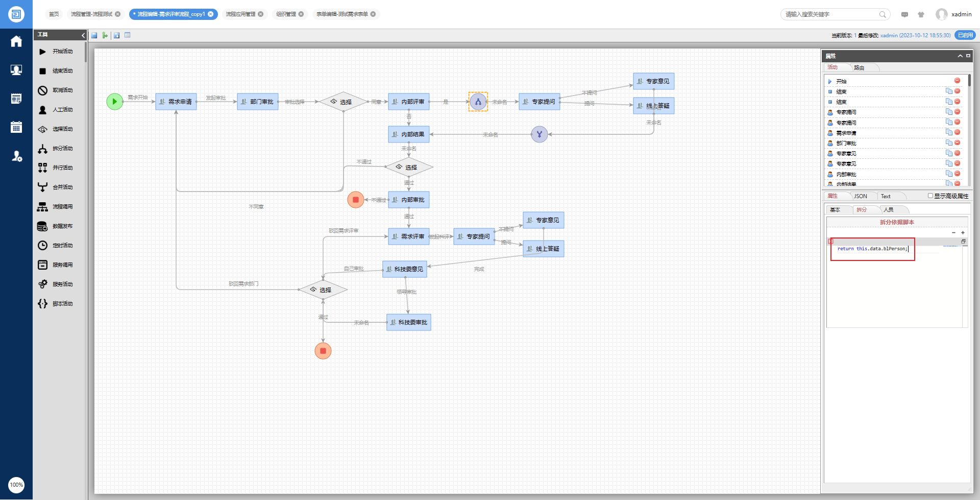Close the 流程管理-流程测试 tab

click(x=118, y=14)
